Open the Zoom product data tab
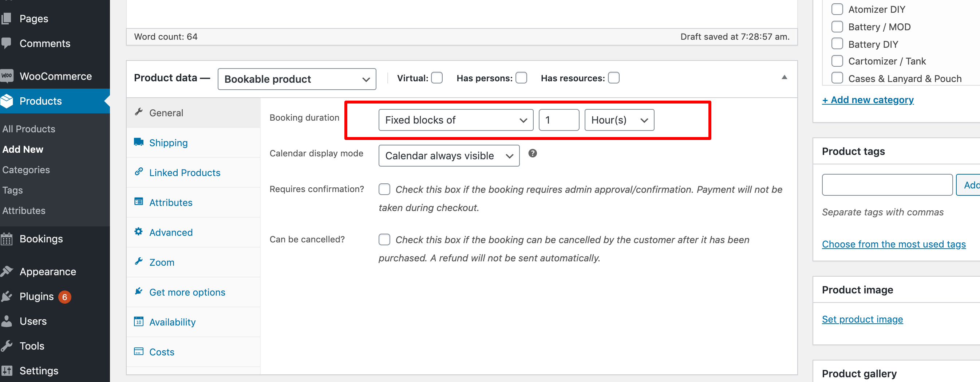980x382 pixels. (193, 262)
